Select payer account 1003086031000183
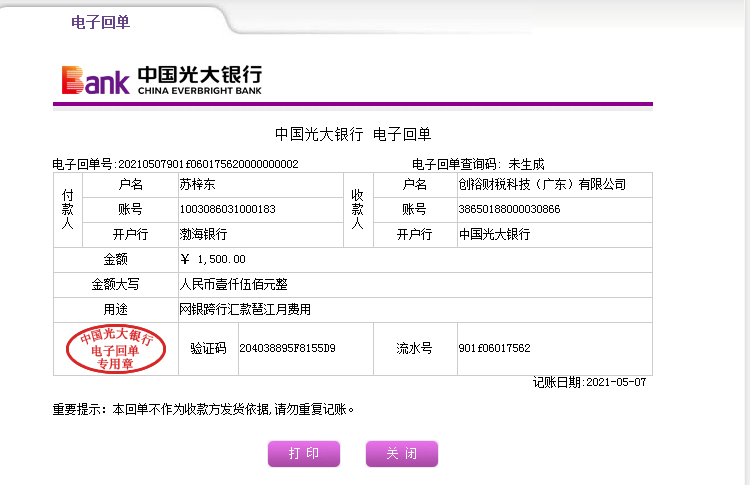This screenshot has width=750, height=485. point(227,209)
